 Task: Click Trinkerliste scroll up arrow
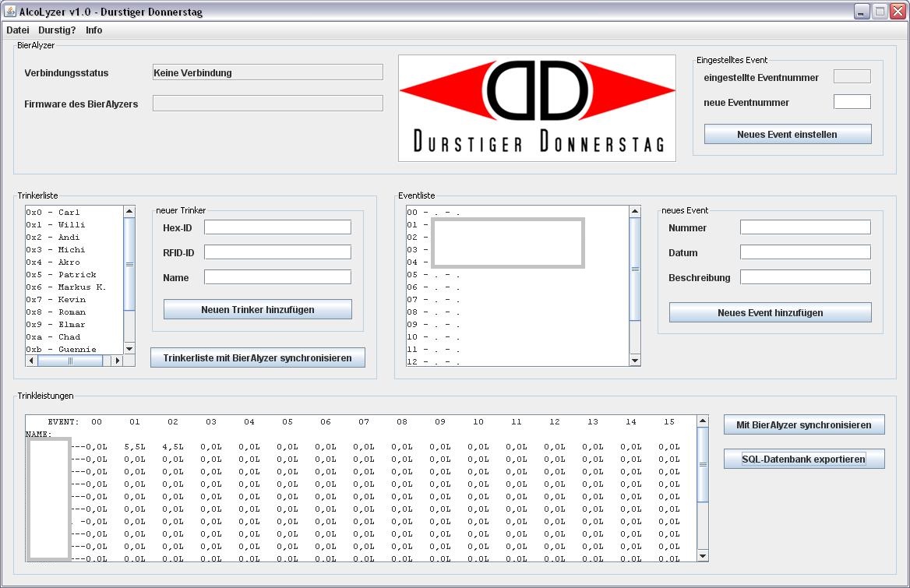(x=129, y=211)
